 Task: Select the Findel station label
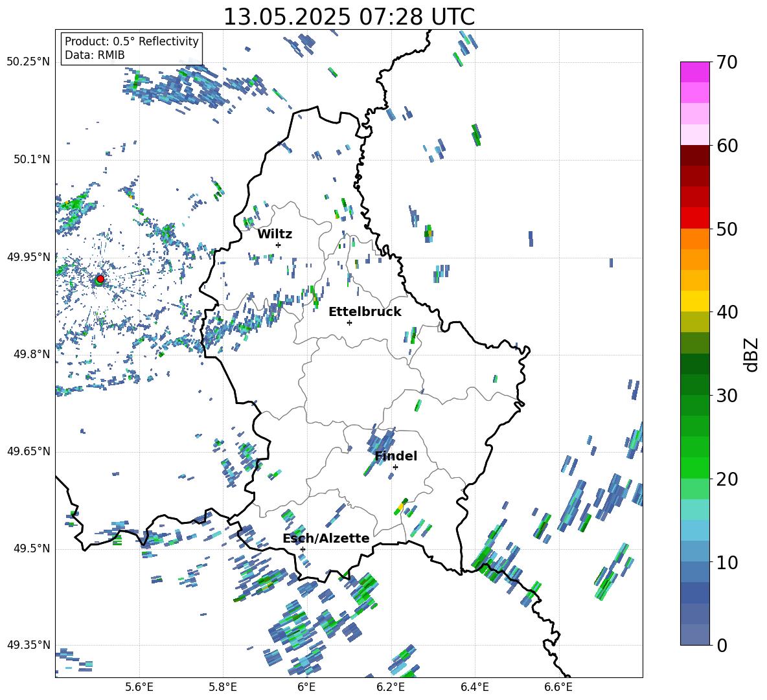coord(396,456)
